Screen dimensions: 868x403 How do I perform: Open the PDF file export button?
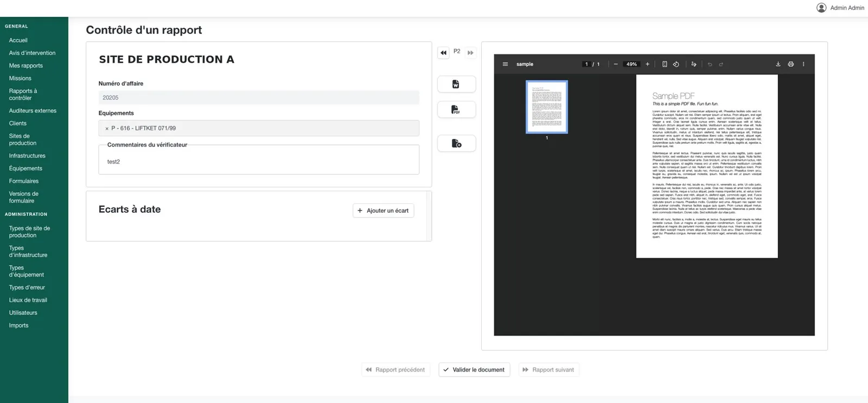pyautogui.click(x=456, y=110)
